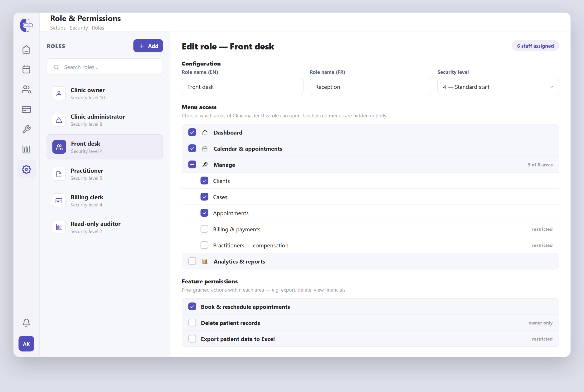The height and width of the screenshot is (392, 584).
Task: Enable Delete patient records checkbox
Action: (192, 323)
